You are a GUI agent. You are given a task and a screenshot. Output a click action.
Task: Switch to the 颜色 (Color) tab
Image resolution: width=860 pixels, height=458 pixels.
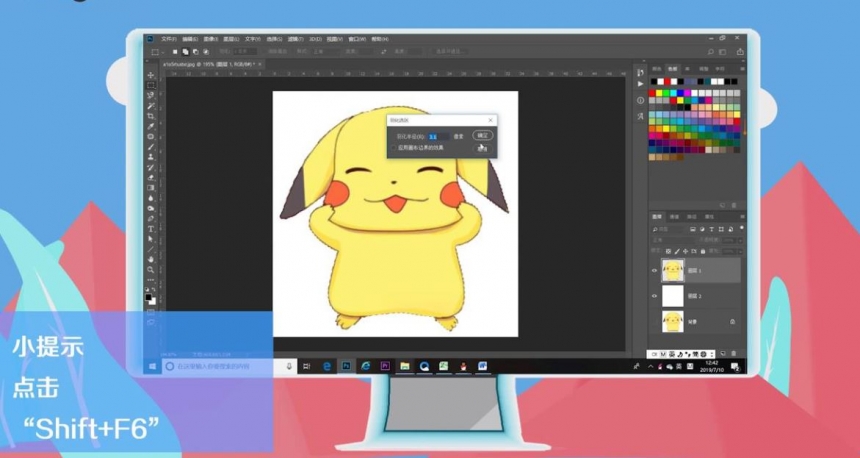tap(657, 69)
